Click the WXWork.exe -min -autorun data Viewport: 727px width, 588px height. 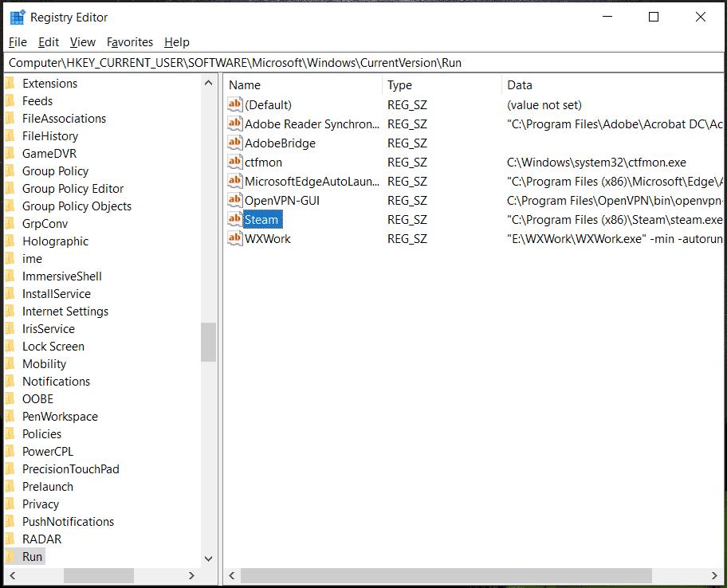[615, 239]
